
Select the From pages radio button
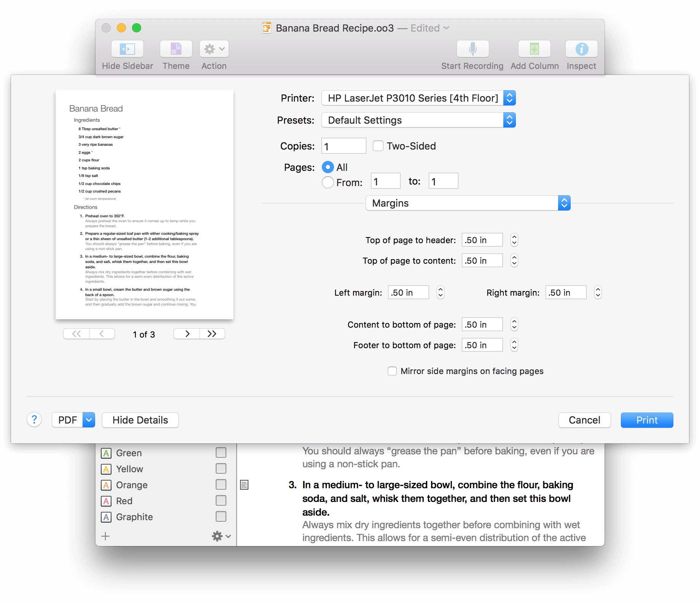(x=328, y=182)
